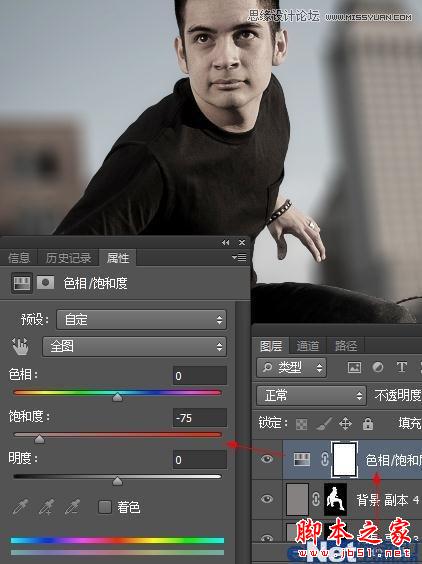Open the 类型 layer filter dropdown
The width and height of the screenshot is (422, 564).
click(292, 367)
